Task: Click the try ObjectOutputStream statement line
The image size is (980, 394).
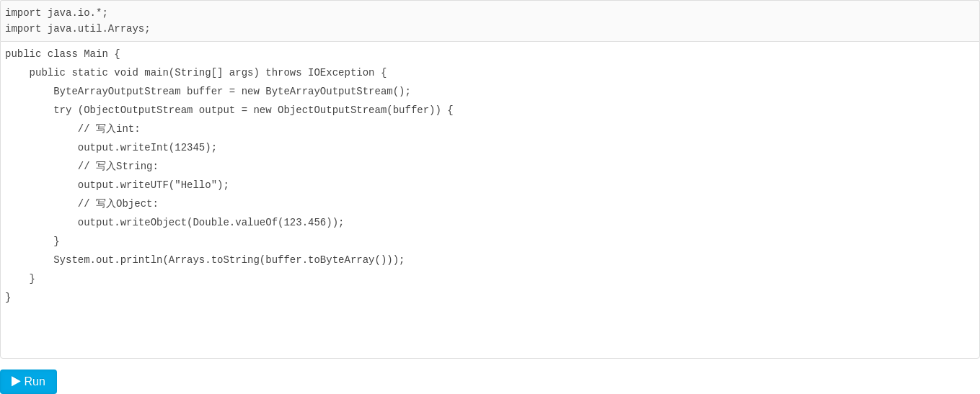Action: [253, 110]
